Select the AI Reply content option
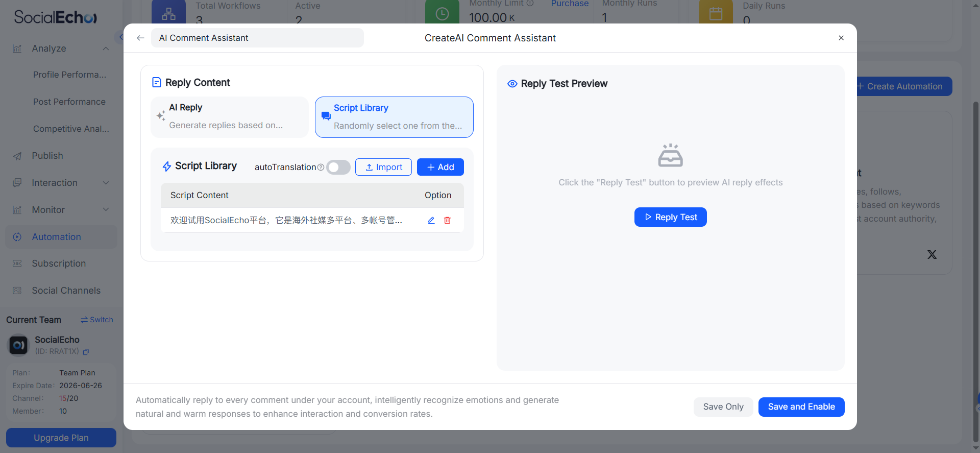This screenshot has width=980, height=453. [230, 117]
